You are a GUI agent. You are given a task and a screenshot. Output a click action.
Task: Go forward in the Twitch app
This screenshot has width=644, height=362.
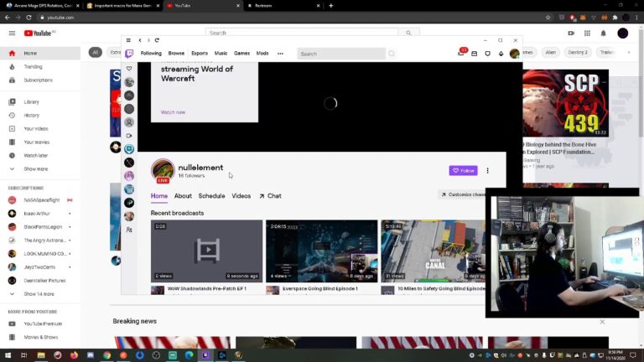(148, 40)
